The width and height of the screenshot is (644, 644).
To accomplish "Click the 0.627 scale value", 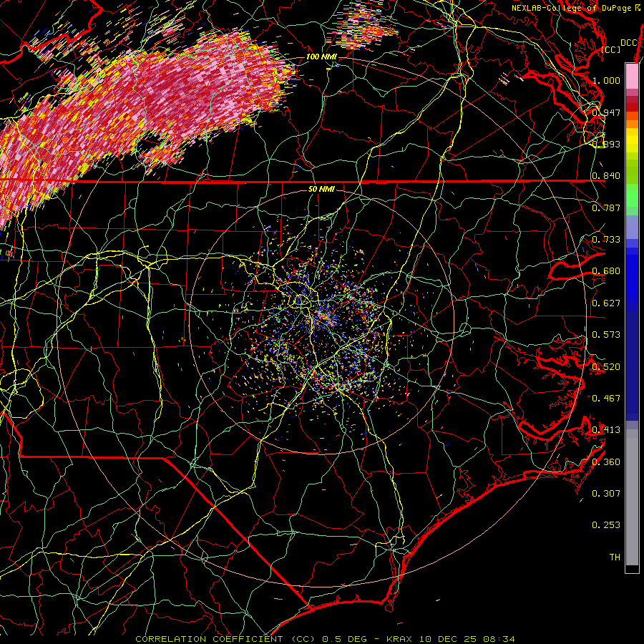I will coord(606,303).
